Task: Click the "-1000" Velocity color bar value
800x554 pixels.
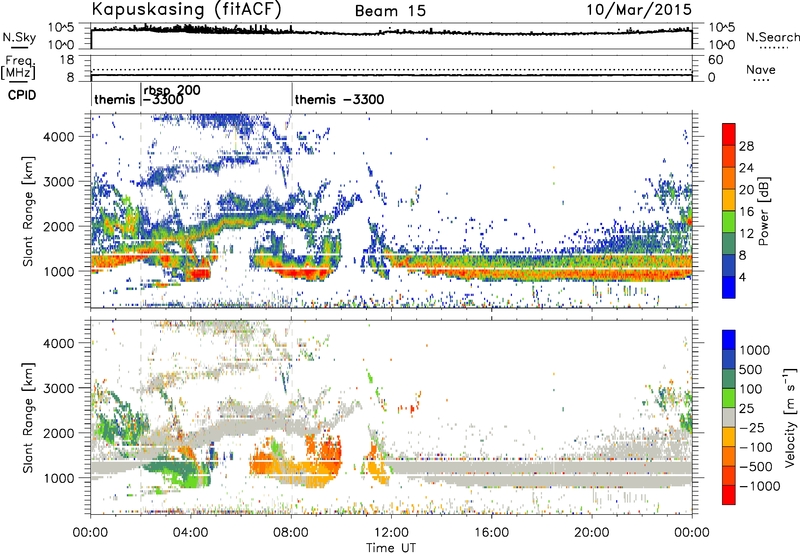Action: point(760,486)
